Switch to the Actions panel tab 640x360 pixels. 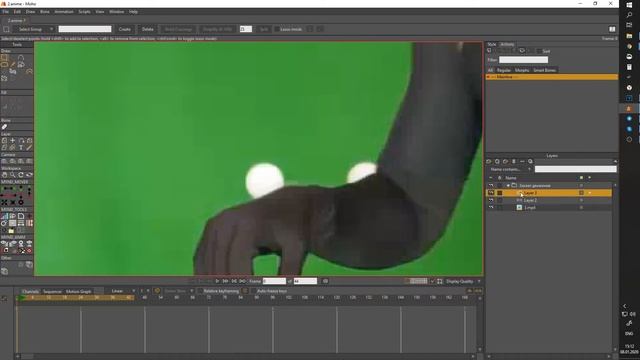point(507,44)
